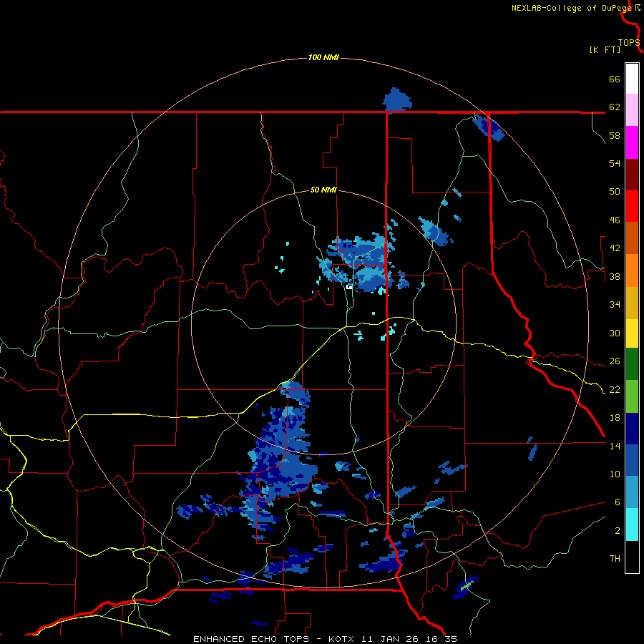Click the '66' scale value
This screenshot has width=644, height=644.
click(x=615, y=79)
